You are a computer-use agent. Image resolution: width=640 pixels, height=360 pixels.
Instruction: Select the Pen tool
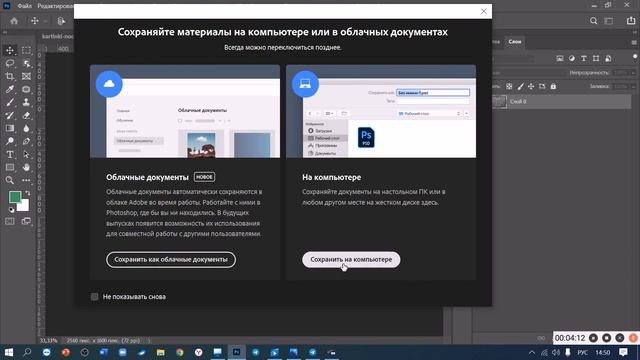tap(26, 142)
